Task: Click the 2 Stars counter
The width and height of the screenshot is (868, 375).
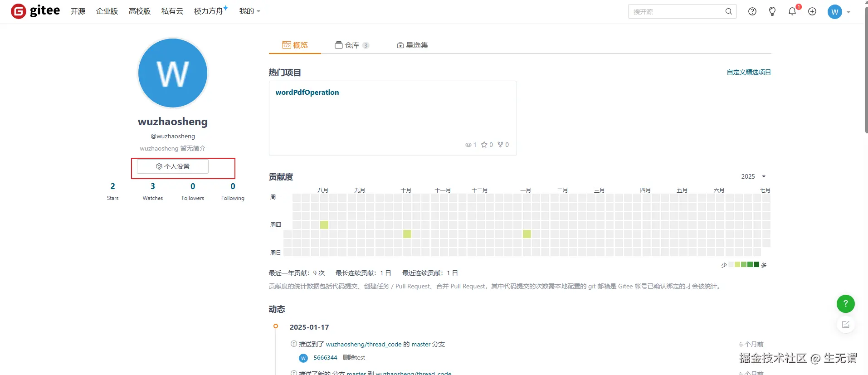Action: 112,191
